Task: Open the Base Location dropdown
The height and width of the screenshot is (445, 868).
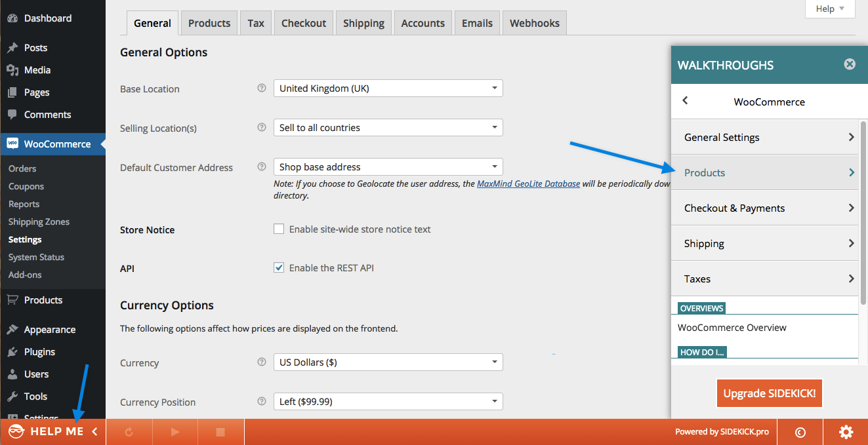Action: pos(388,88)
